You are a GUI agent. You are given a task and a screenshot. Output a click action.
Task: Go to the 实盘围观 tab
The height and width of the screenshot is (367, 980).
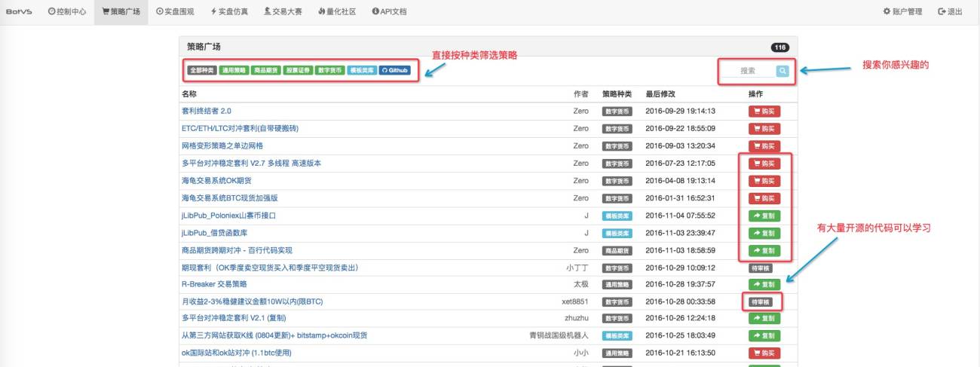coord(175,12)
